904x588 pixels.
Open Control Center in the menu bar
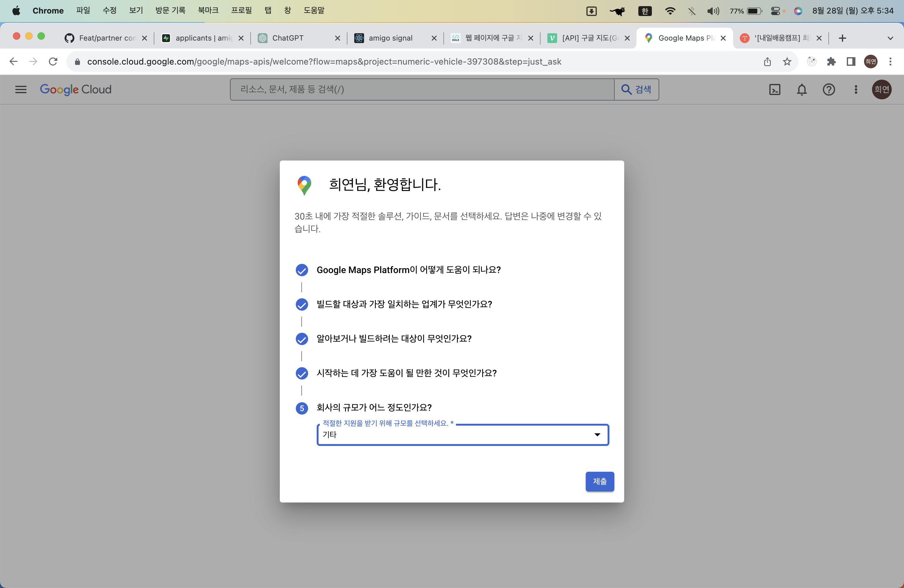pos(775,11)
